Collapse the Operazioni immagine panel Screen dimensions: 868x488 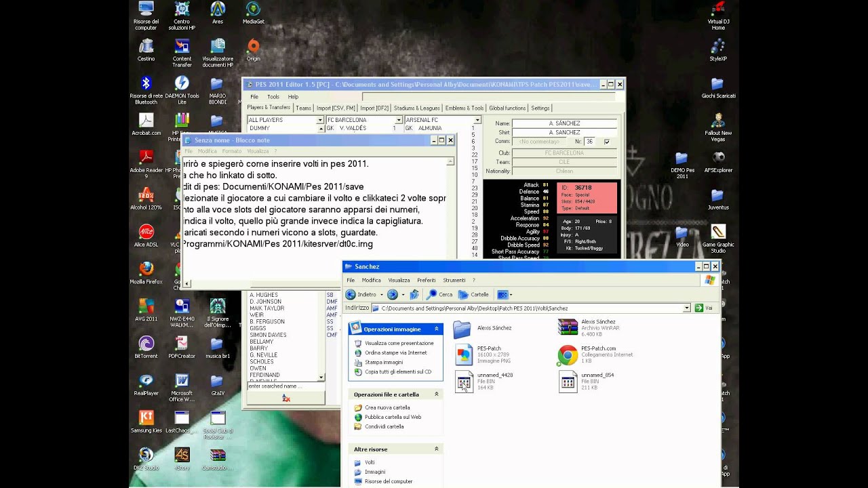pyautogui.click(x=437, y=329)
